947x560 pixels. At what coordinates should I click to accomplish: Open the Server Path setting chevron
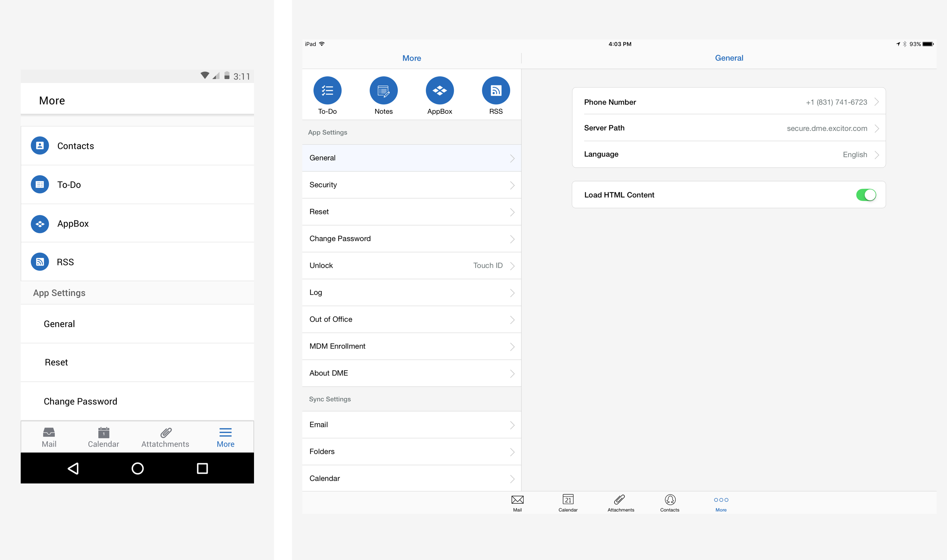click(x=877, y=128)
